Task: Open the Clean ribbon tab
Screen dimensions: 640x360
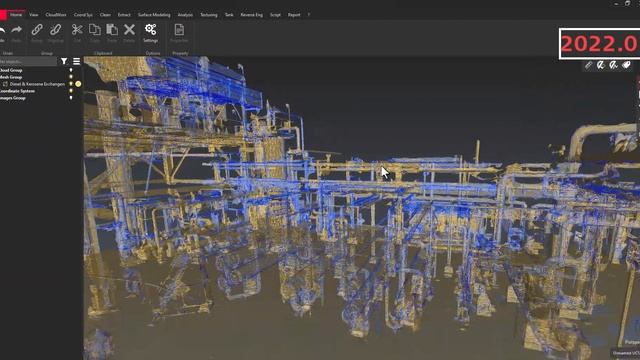Action: click(105, 15)
